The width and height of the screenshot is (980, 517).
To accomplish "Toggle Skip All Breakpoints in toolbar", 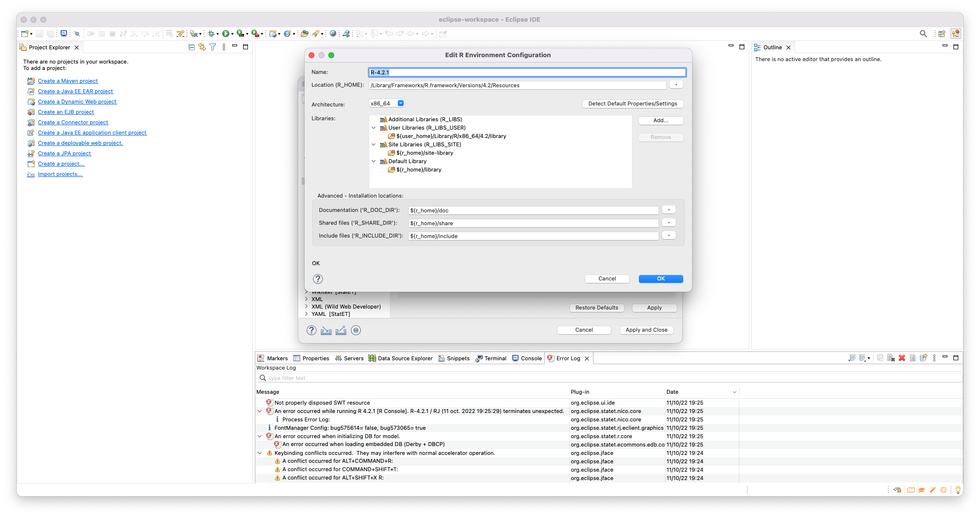I will 77,34.
